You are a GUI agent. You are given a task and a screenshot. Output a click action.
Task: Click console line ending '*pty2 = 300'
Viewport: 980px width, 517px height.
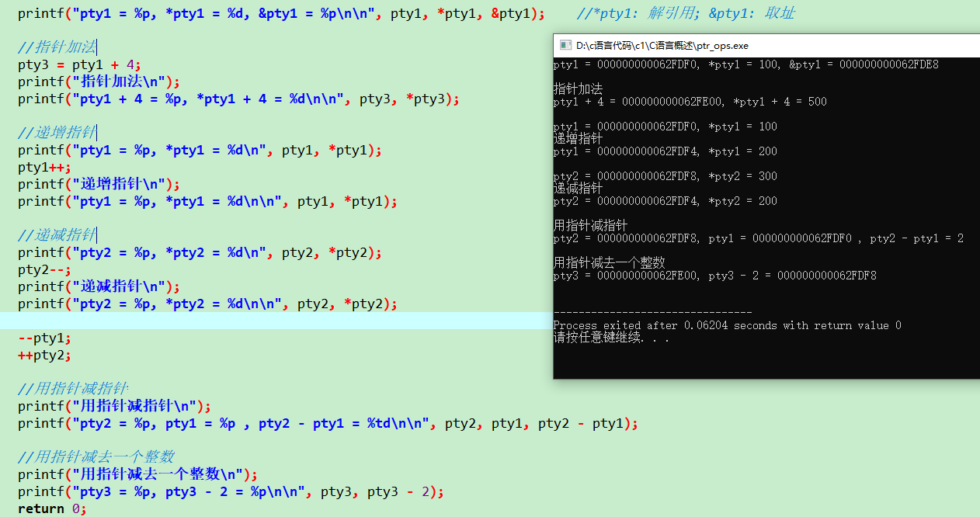coord(665,176)
